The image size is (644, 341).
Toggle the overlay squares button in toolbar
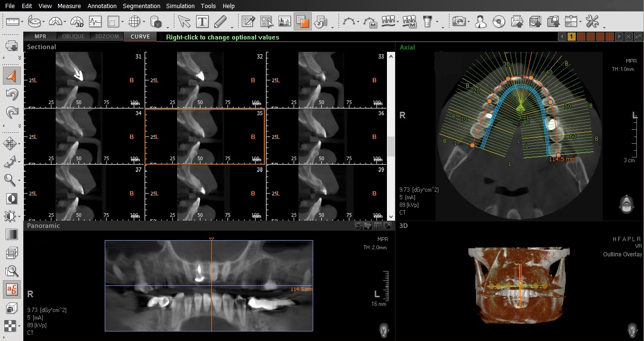coord(302,21)
